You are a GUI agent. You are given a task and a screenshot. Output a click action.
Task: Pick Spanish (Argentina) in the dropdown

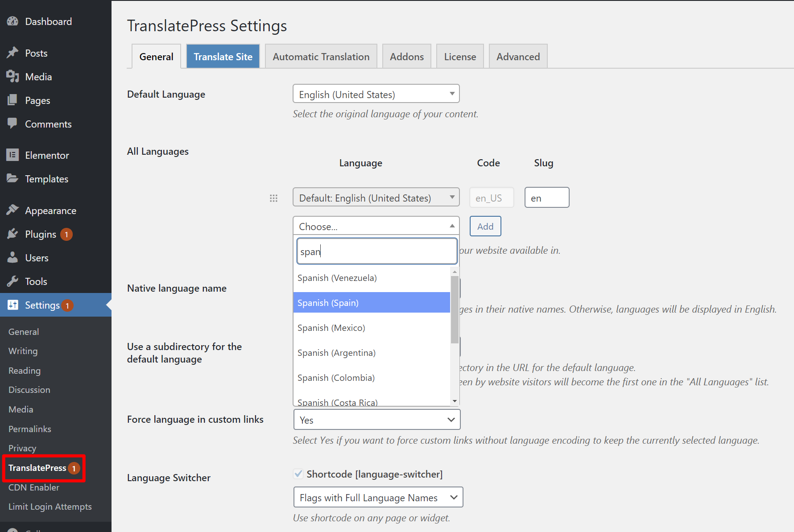point(372,353)
